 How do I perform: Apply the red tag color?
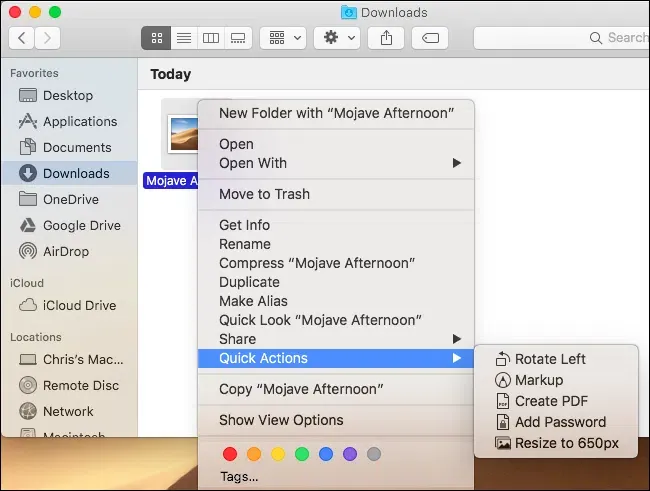(x=230, y=454)
